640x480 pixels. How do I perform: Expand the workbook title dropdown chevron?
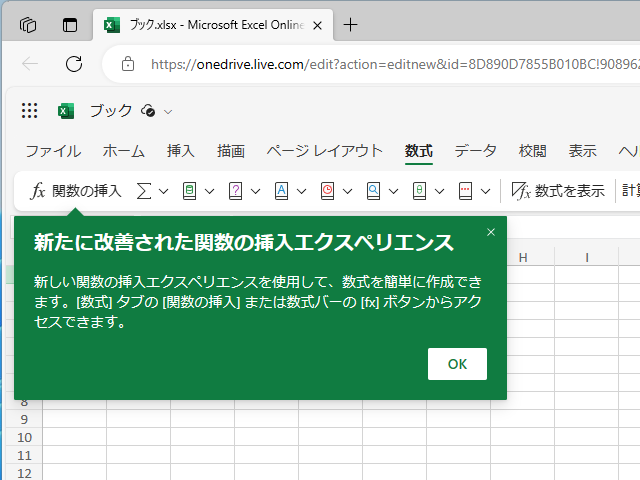[168, 112]
